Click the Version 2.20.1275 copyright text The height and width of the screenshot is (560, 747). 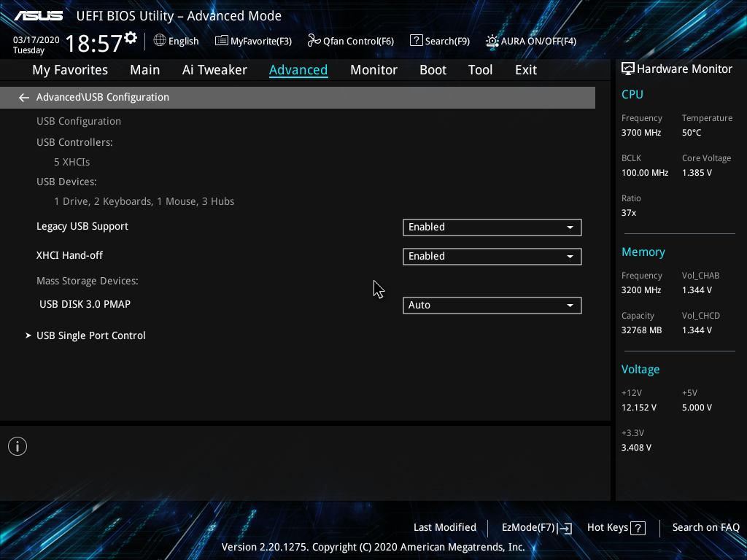373,547
